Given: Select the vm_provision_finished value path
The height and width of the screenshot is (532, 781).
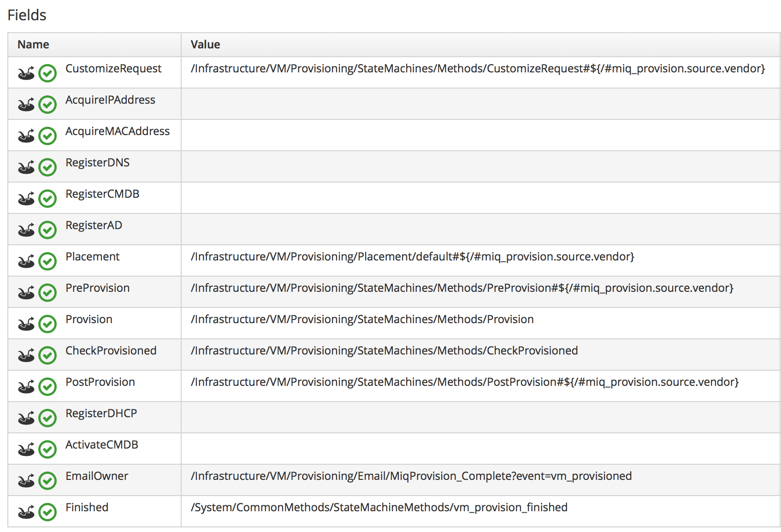Looking at the screenshot, I should 379,508.
